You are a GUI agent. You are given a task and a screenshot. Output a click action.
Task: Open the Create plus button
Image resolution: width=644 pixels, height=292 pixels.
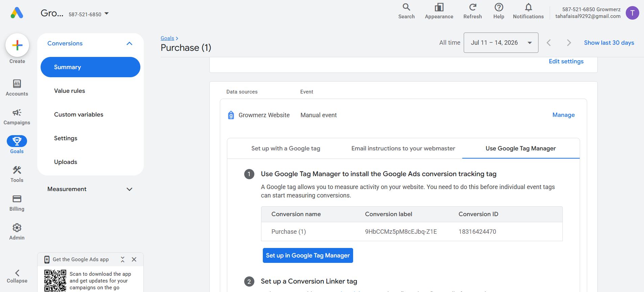pos(17,45)
